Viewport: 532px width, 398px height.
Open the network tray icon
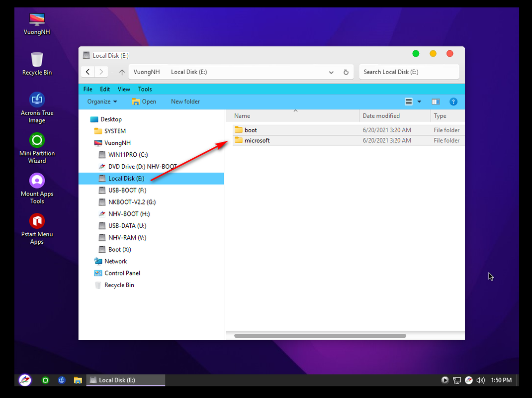click(x=457, y=380)
